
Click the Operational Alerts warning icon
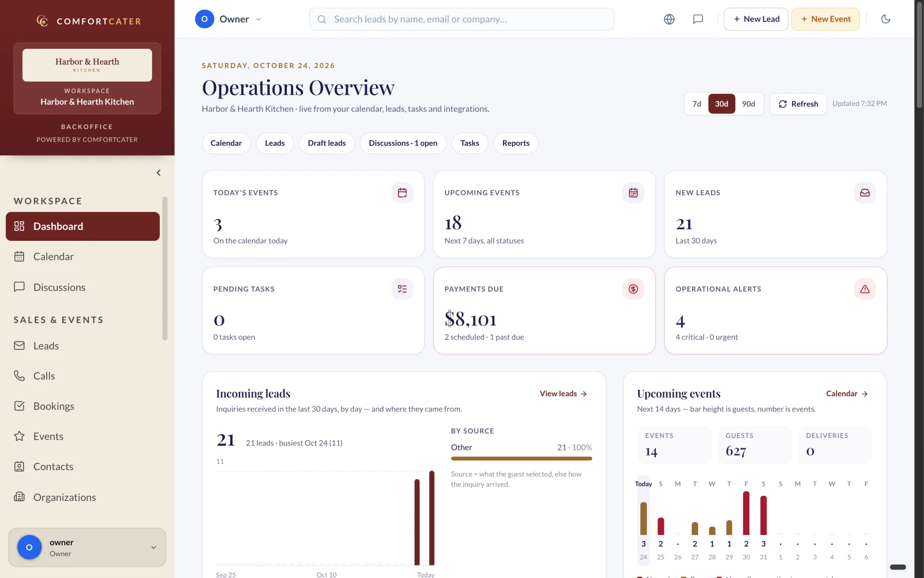coord(865,289)
